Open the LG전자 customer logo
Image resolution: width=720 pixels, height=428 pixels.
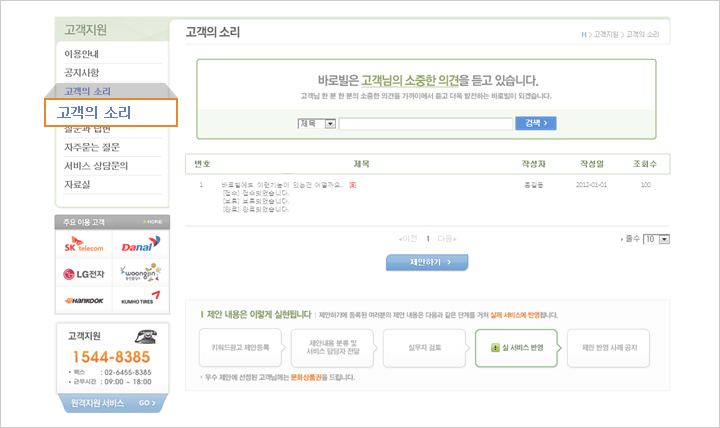point(83,273)
